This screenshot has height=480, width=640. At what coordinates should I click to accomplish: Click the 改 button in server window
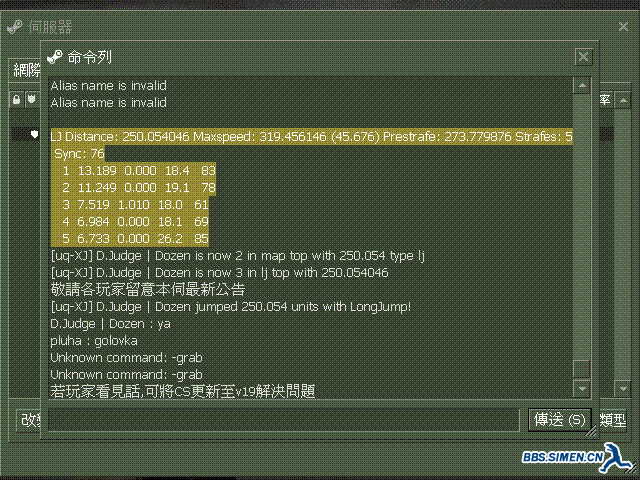pos(29,420)
